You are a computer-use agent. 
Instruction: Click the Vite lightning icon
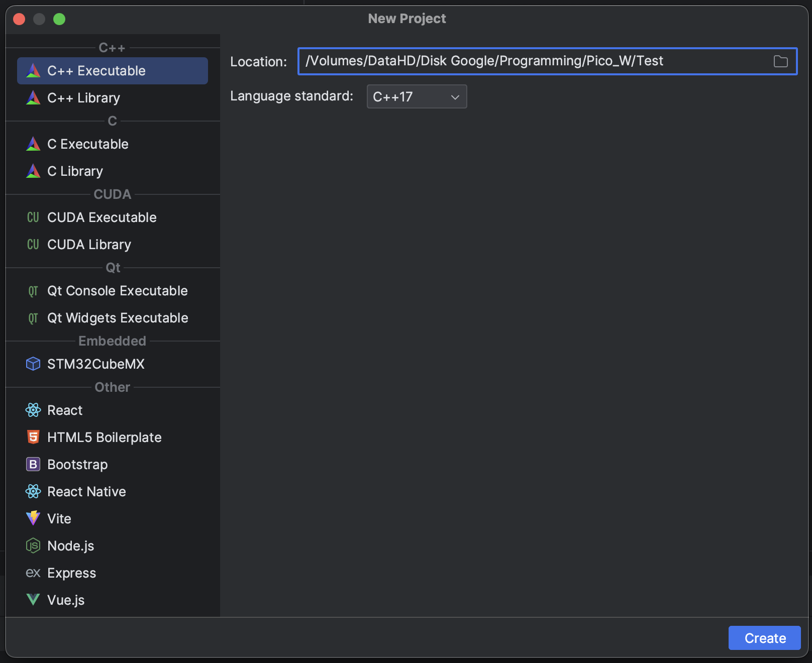pos(33,518)
